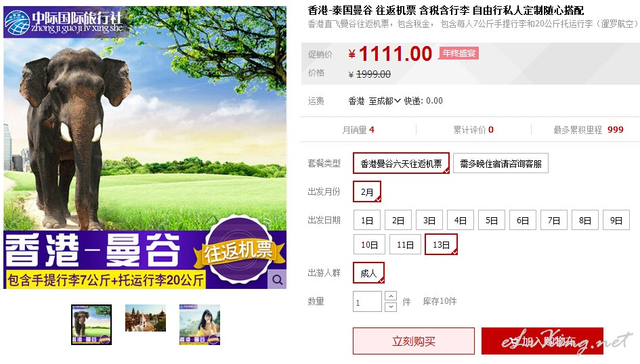
Task: Choose departure date 5日
Action: pos(492,220)
